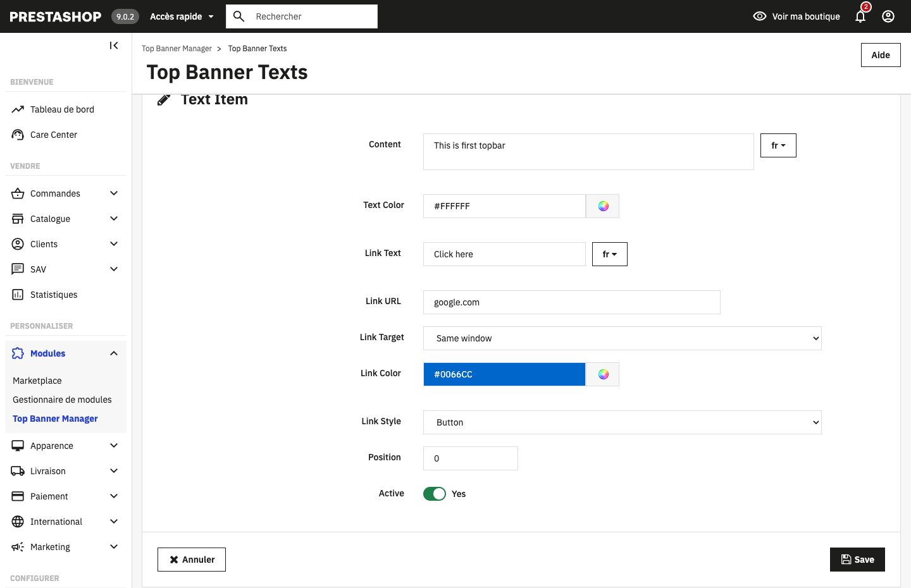Click the search magnifier icon
Image resolution: width=911 pixels, height=588 pixels.
[239, 16]
